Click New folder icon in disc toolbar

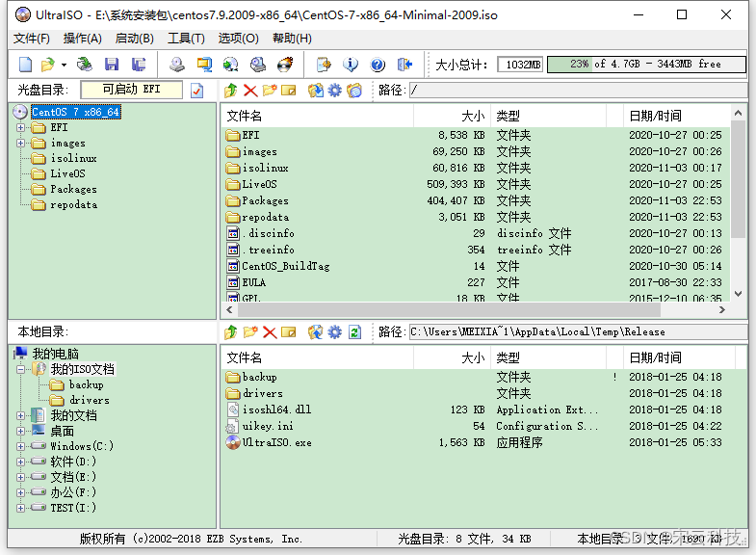coord(270,91)
